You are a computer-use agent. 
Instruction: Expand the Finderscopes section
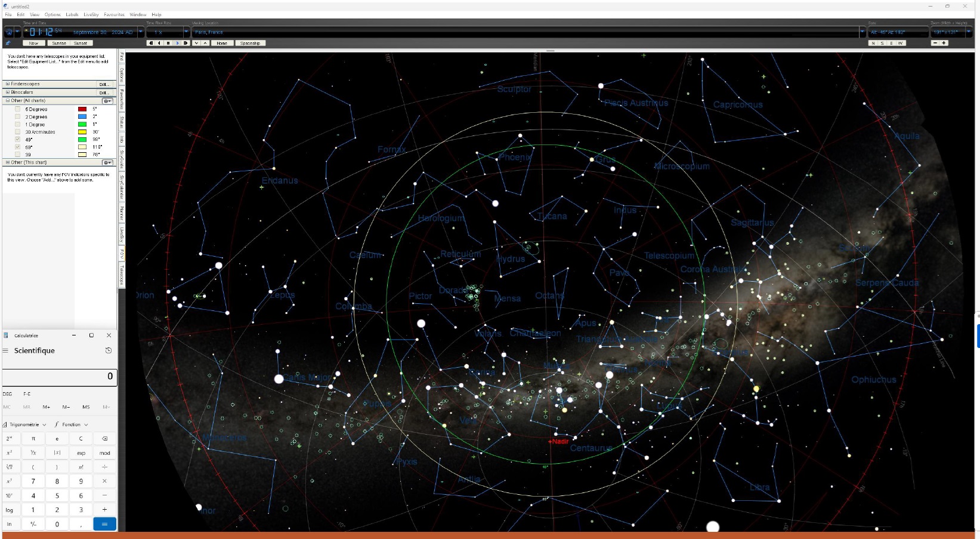click(x=8, y=84)
